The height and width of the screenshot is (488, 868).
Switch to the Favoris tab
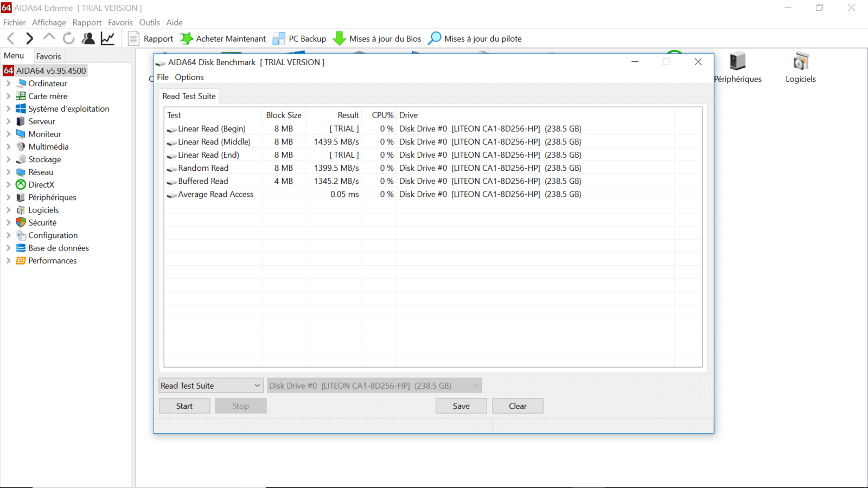pyautogui.click(x=48, y=56)
